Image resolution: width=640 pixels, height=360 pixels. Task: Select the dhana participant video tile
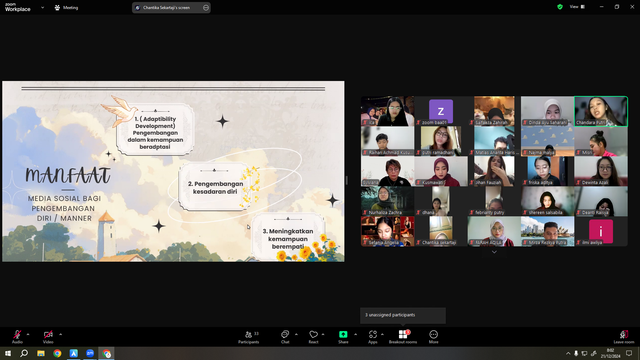[x=441, y=201]
